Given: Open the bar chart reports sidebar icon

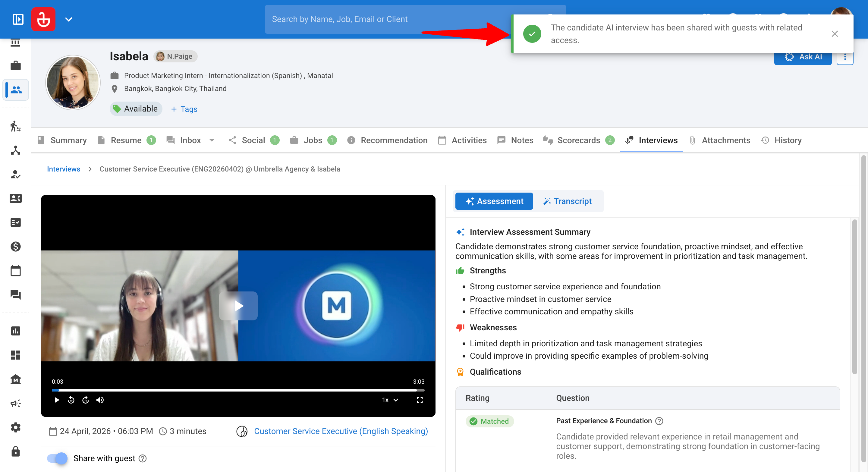Looking at the screenshot, I should (15, 331).
